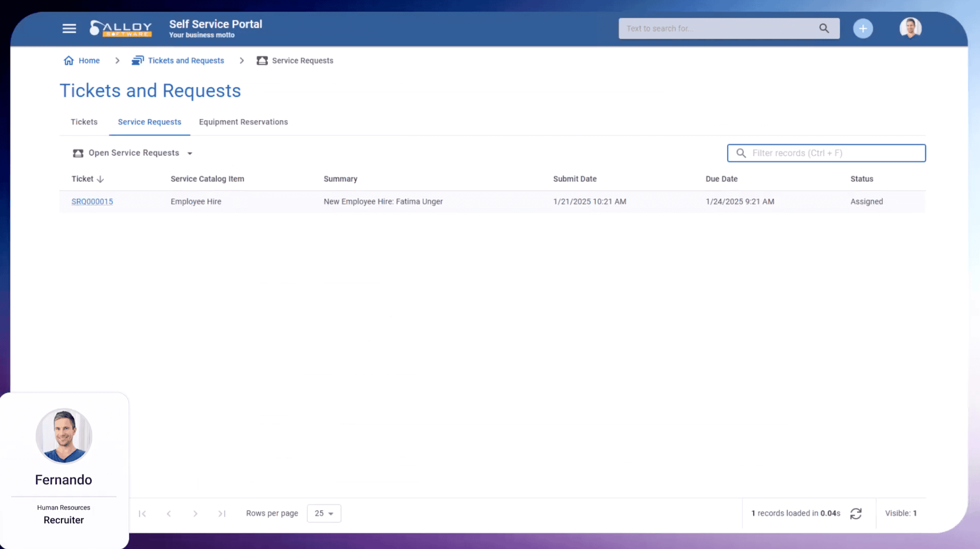
Task: Sort by the Summary column header
Action: [340, 179]
